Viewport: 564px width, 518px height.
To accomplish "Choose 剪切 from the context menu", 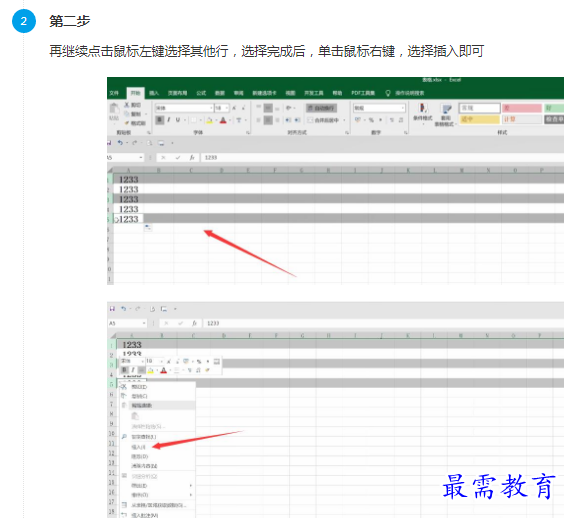I will [157, 387].
